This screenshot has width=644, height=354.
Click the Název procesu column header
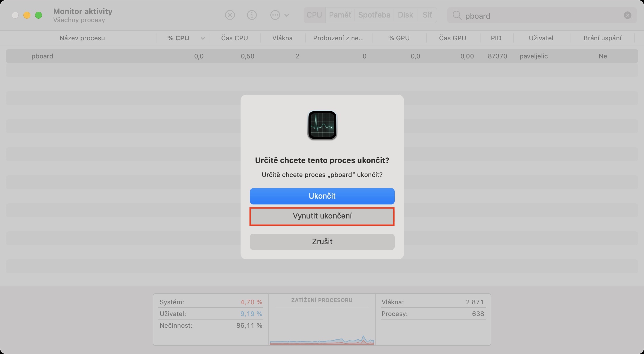(82, 38)
